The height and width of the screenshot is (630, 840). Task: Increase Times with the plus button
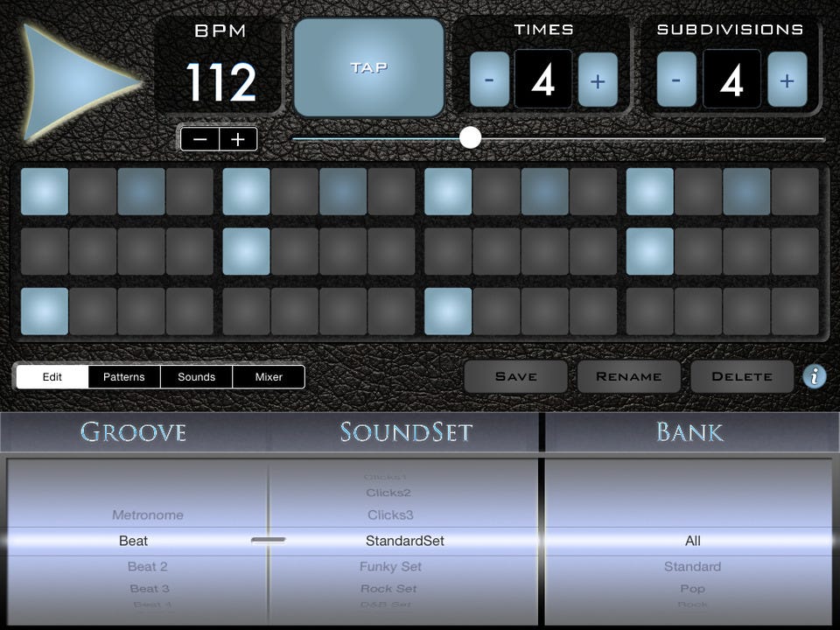click(x=598, y=80)
